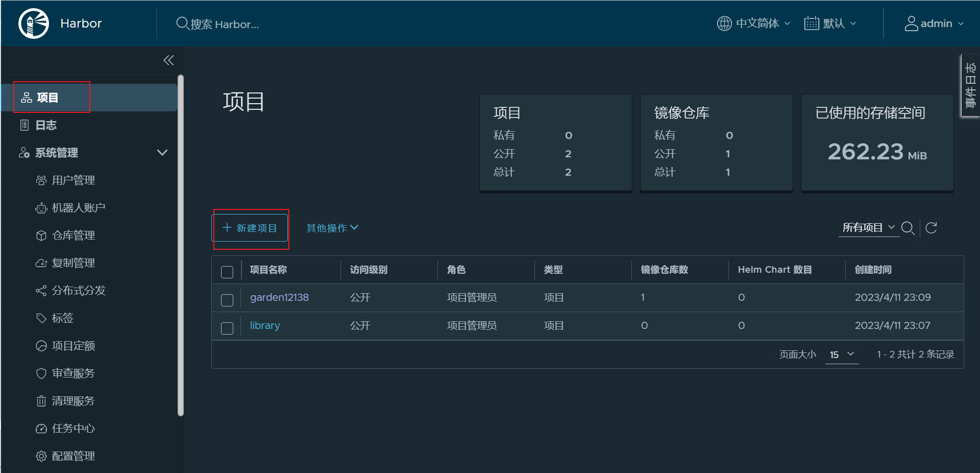The height and width of the screenshot is (473, 980).
Task: Click the globe language icon
Action: pyautogui.click(x=724, y=23)
